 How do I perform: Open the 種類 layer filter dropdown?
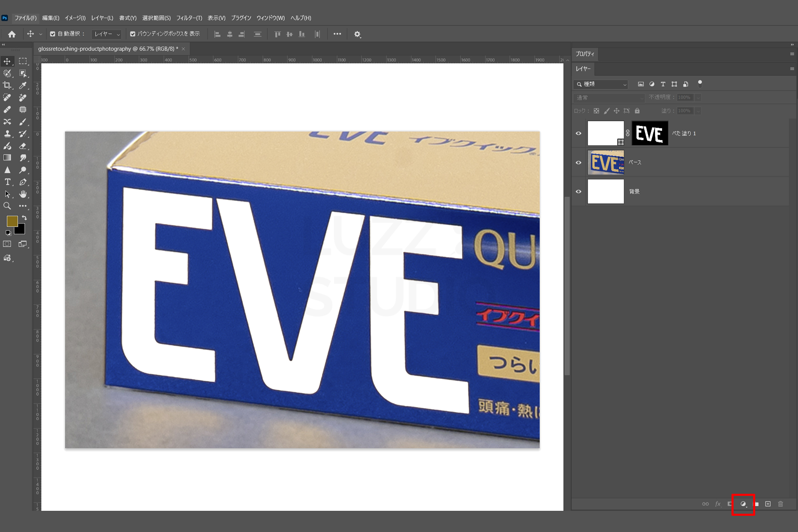tap(601, 84)
